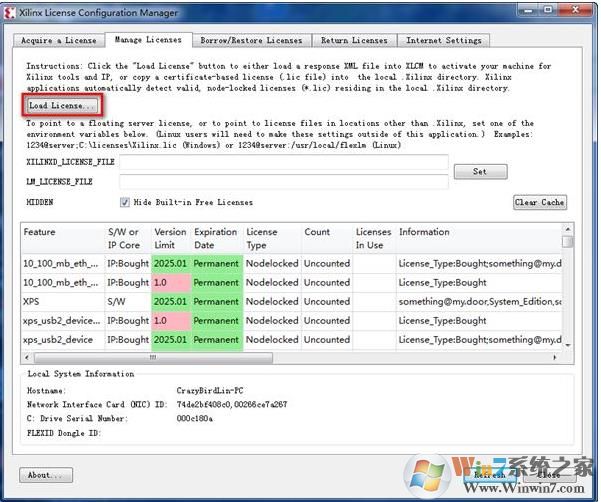This screenshot has width=601, height=502.
Task: Click the S/W cell in XPS row
Action: click(128, 302)
